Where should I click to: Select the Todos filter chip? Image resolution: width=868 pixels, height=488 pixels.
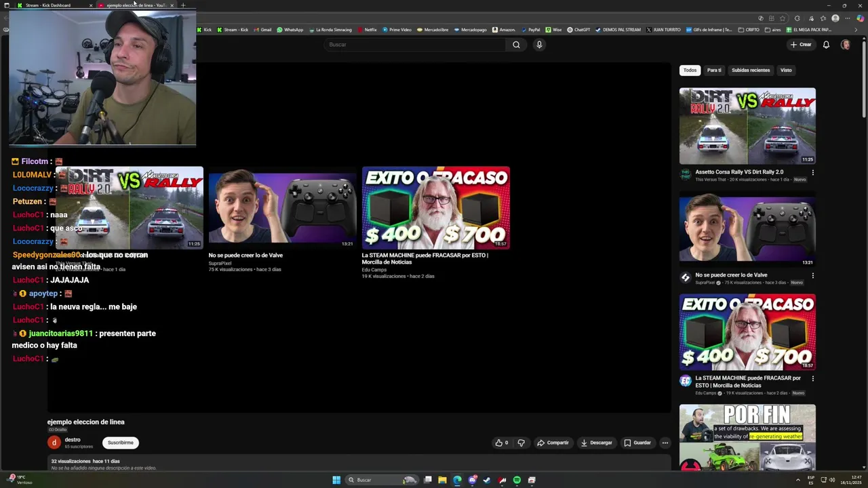[690, 70]
